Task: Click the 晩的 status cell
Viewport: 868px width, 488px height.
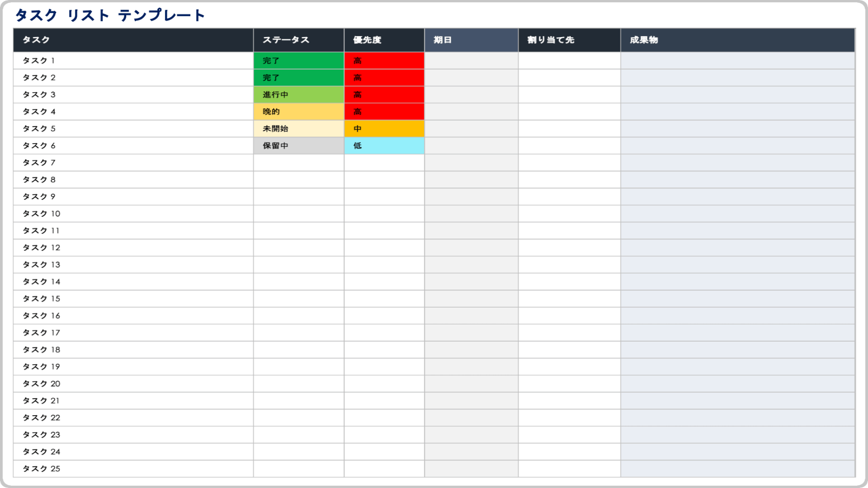Action: click(299, 112)
